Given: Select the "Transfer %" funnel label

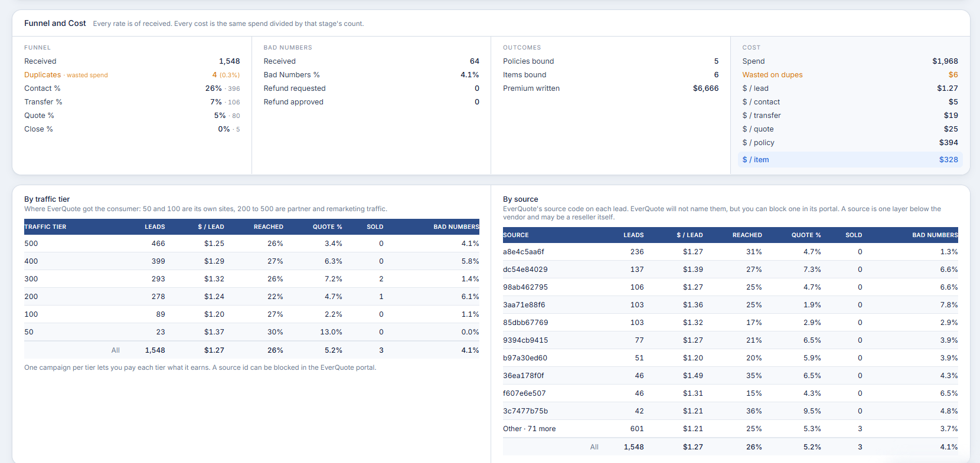Looking at the screenshot, I should pos(43,102).
